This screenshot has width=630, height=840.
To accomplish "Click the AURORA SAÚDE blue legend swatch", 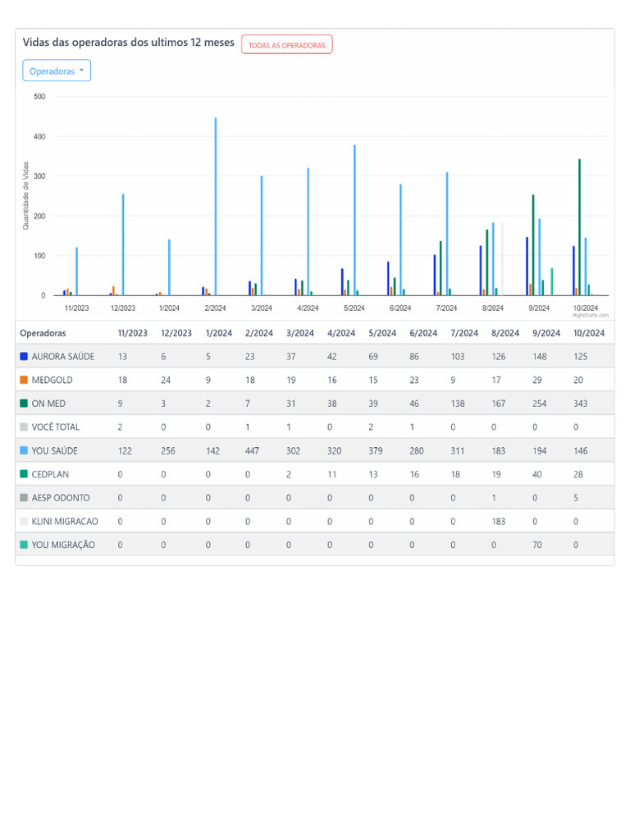I will 24,356.
